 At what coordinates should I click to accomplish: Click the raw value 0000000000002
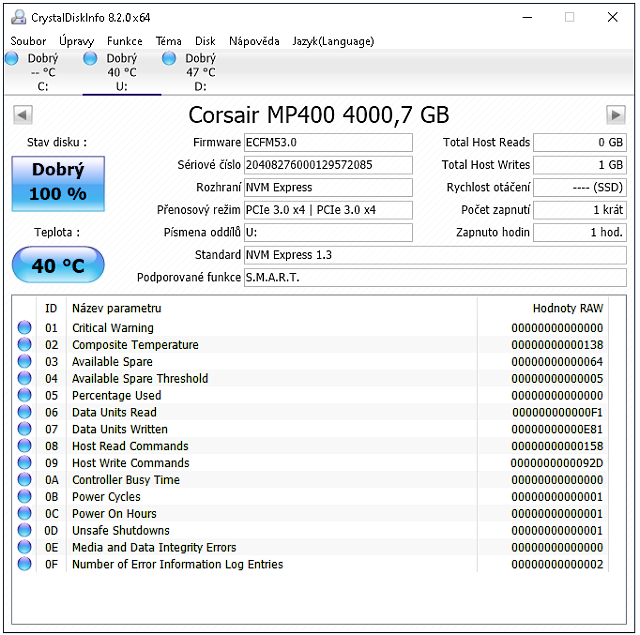click(x=557, y=564)
